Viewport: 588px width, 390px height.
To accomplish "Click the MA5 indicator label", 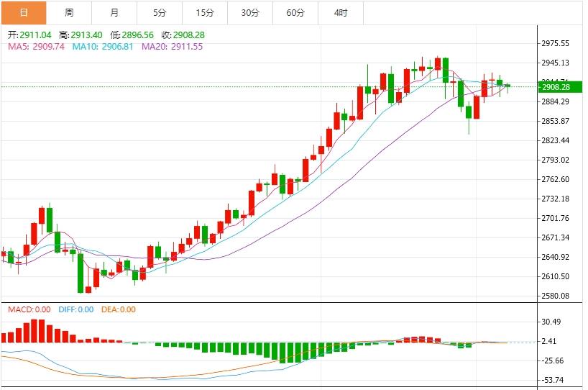I will (x=36, y=46).
